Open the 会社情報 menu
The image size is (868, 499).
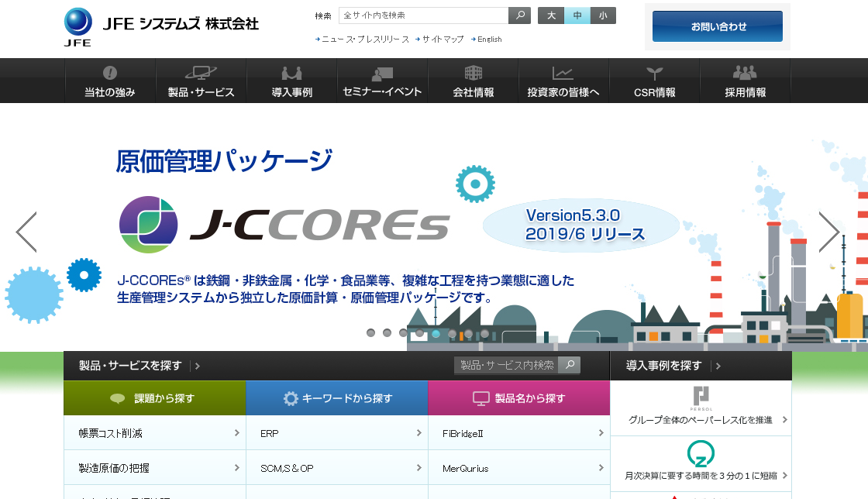click(473, 81)
